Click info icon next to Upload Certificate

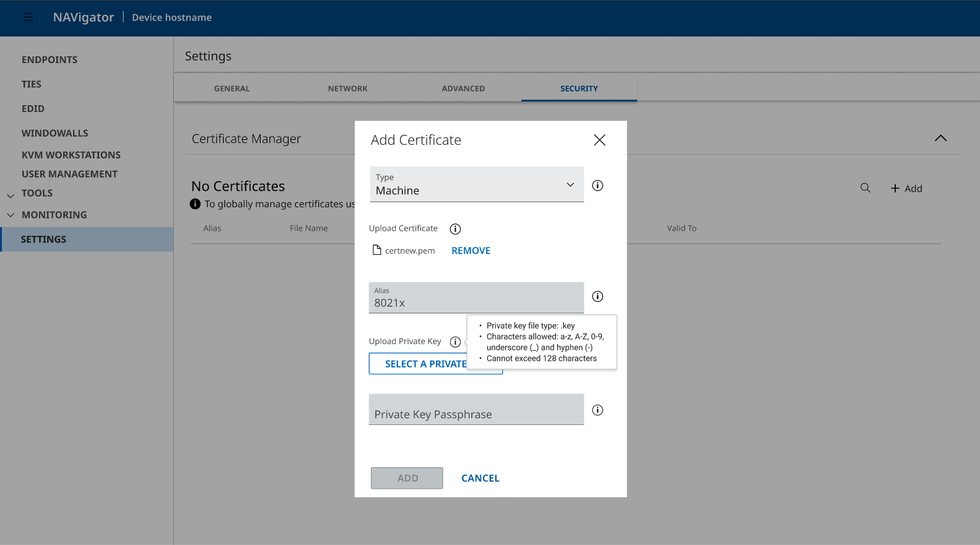tap(455, 229)
